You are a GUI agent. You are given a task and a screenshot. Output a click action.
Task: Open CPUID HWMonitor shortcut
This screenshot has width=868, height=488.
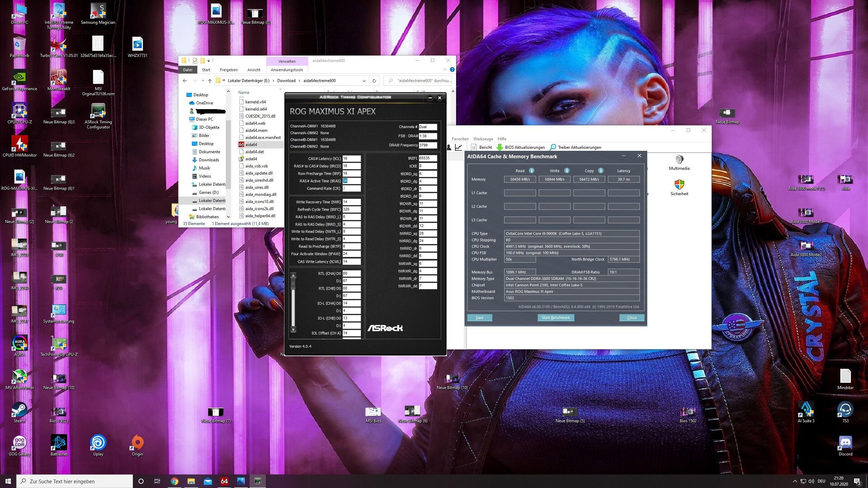point(20,147)
